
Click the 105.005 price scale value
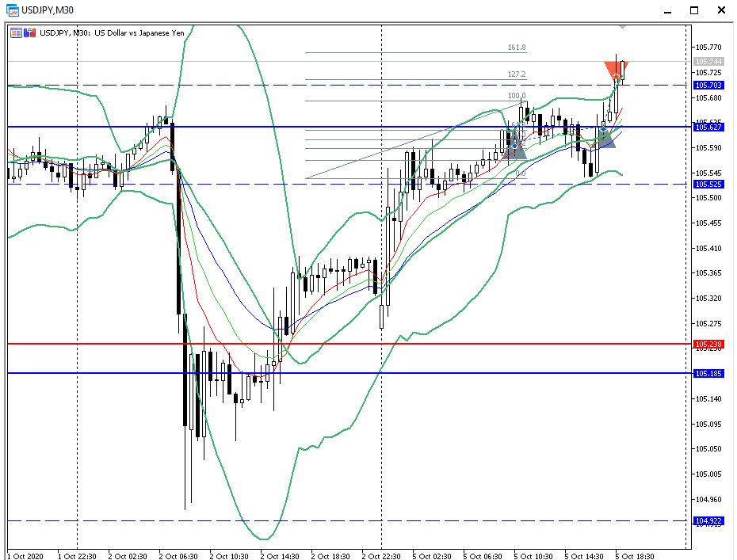[x=708, y=474]
